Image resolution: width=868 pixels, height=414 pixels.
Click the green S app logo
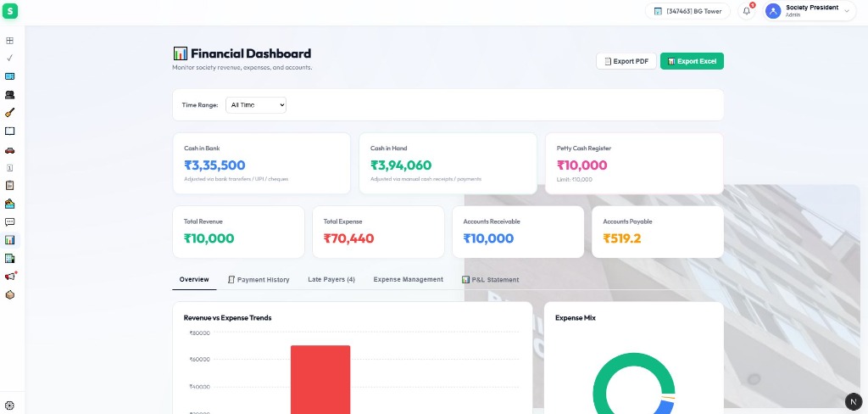[x=9, y=10]
